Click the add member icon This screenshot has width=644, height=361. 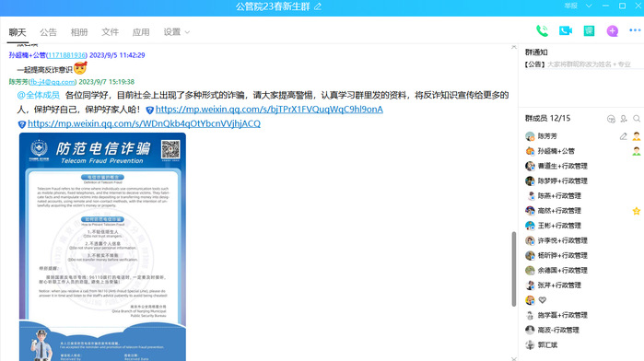coord(624,119)
